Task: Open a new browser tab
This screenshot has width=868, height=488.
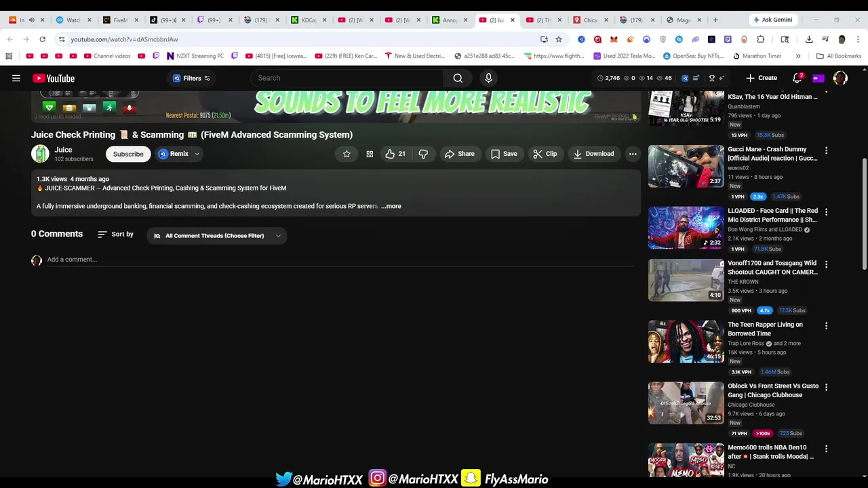Action: click(x=715, y=20)
